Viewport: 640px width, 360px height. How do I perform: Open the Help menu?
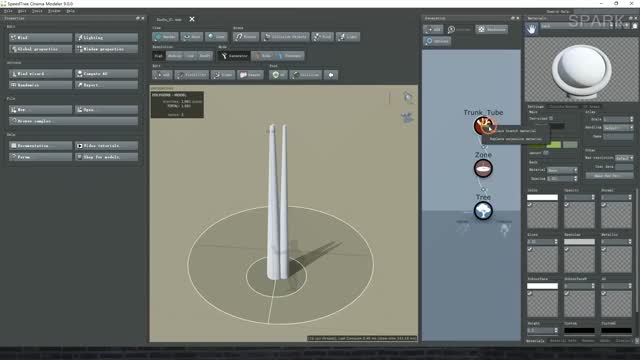click(x=71, y=11)
